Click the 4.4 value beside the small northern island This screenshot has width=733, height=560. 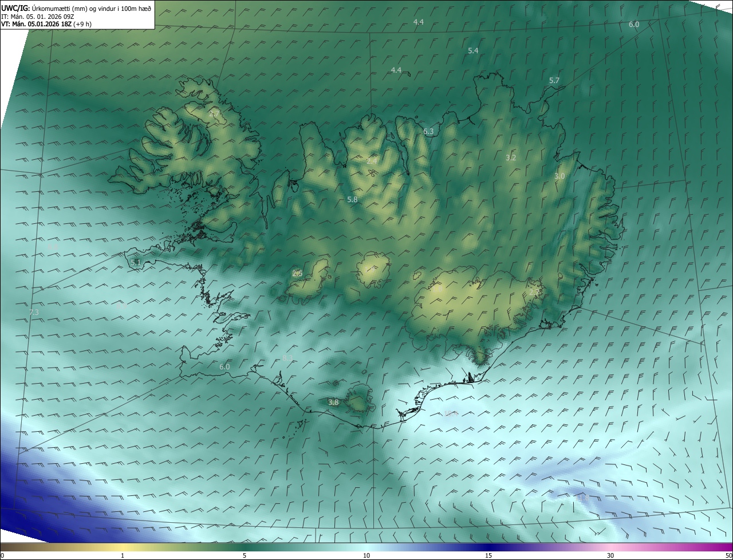point(396,70)
